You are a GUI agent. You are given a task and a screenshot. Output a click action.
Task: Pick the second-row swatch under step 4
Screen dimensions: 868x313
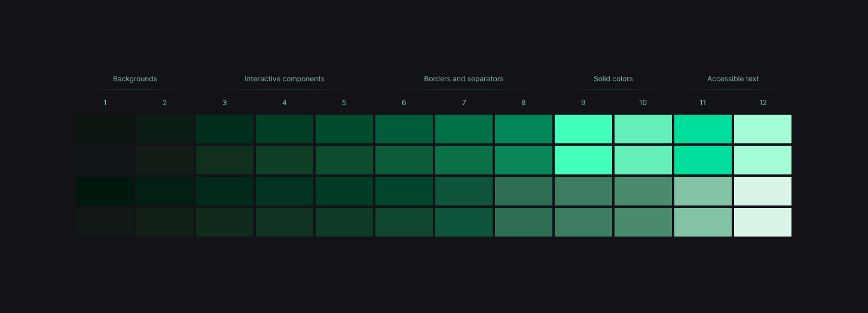285,160
